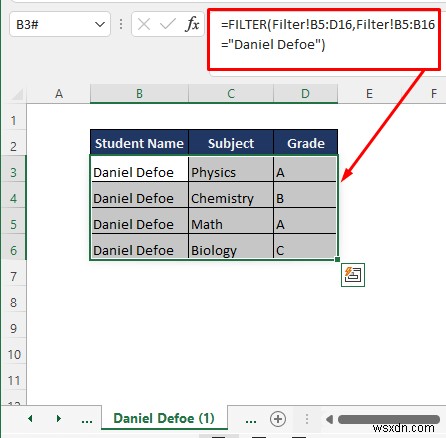
Task: Click the Subject header cell
Action: point(231,143)
